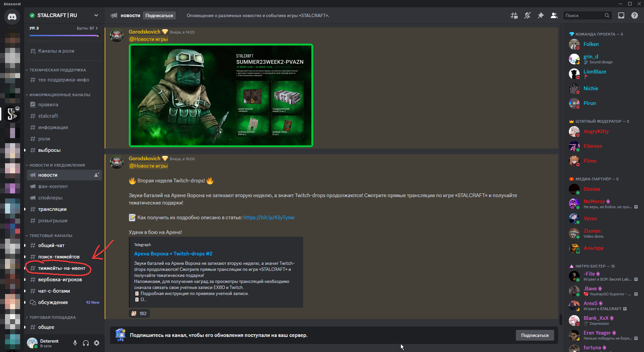644x352 pixels.
Task: Open Eren Yeager member avatar
Action: point(574,335)
